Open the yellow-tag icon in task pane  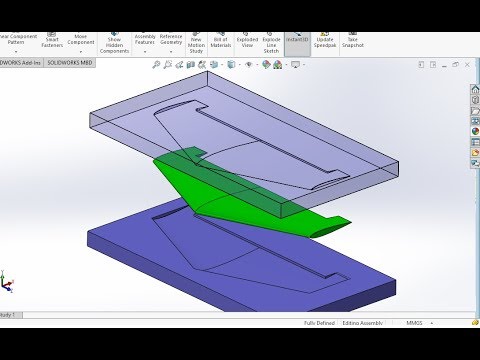point(475,153)
